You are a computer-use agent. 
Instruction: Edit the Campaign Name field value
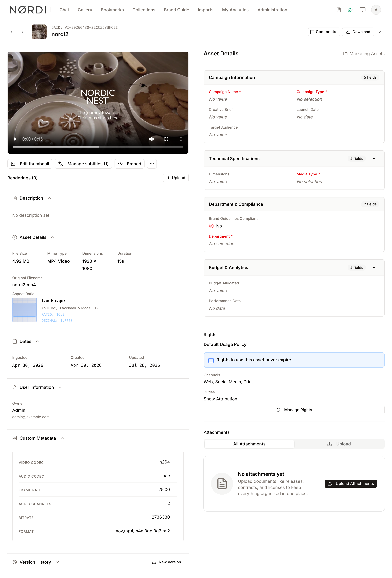(218, 99)
